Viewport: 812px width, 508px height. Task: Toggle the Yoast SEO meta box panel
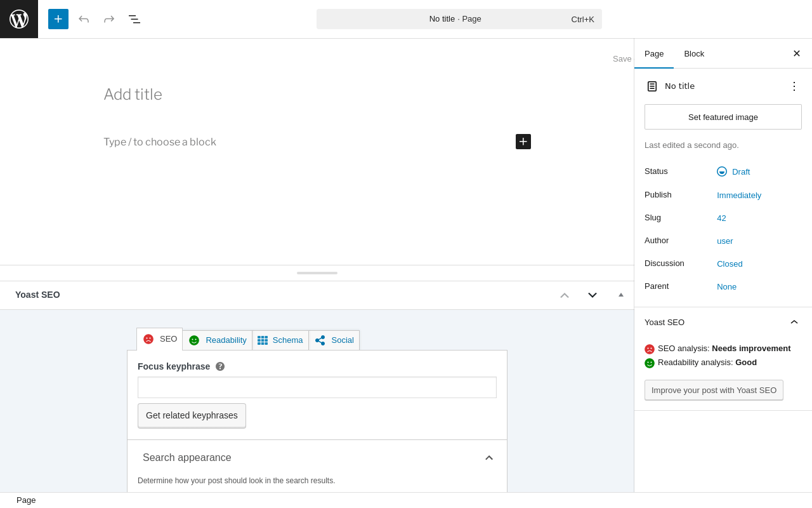[621, 295]
